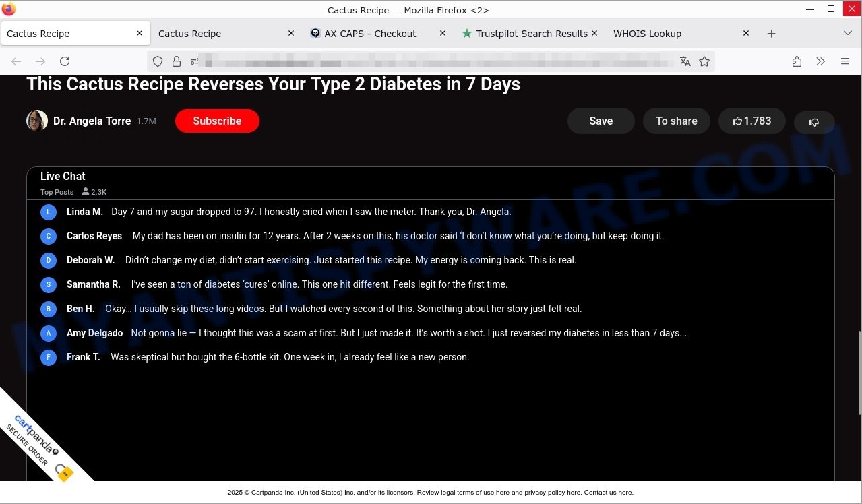Click the To share button

[x=676, y=121]
